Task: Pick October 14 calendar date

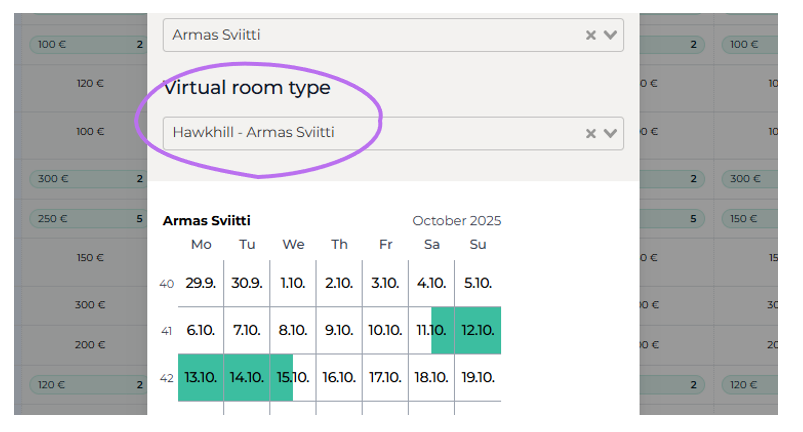Action: [247, 378]
